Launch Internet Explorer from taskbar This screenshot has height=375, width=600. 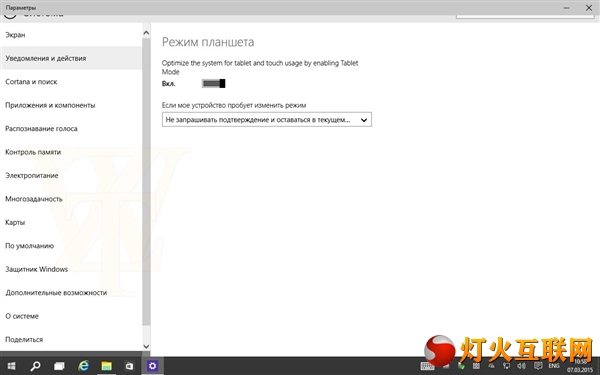point(83,366)
